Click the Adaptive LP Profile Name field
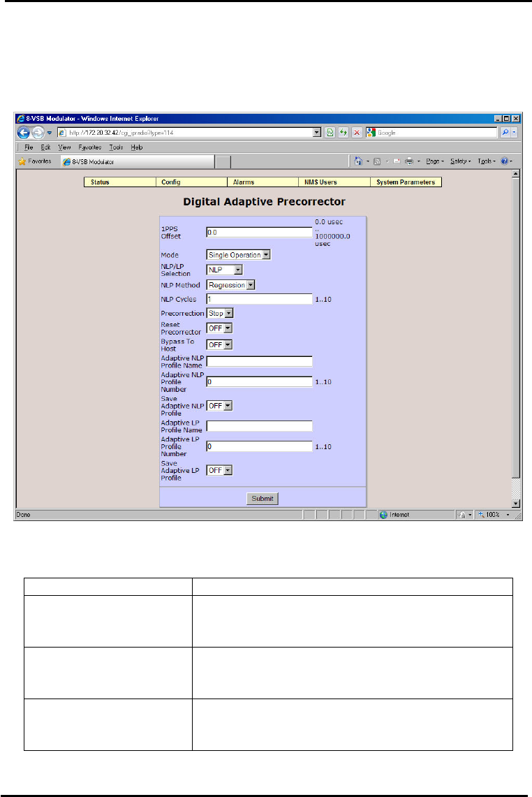Image resolution: width=532 pixels, height=797 pixels. tap(259, 426)
